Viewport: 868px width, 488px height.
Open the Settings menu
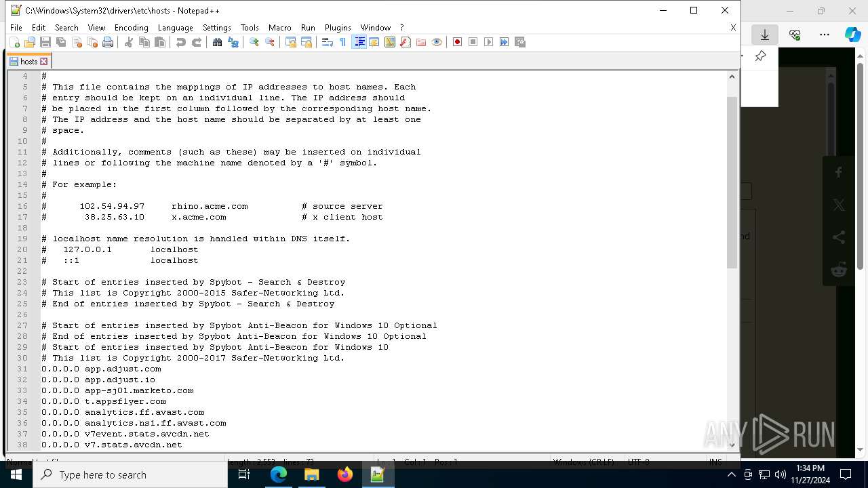(217, 28)
